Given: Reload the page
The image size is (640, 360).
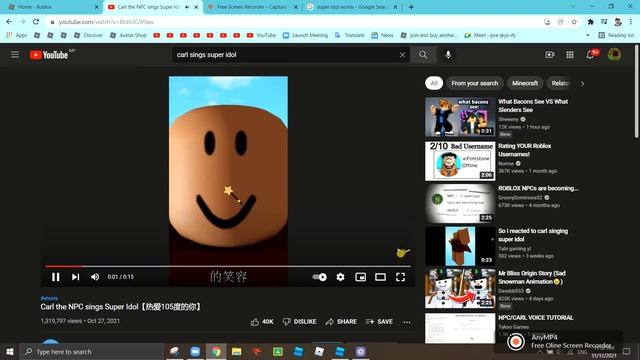Looking at the screenshot, I should click(36, 22).
